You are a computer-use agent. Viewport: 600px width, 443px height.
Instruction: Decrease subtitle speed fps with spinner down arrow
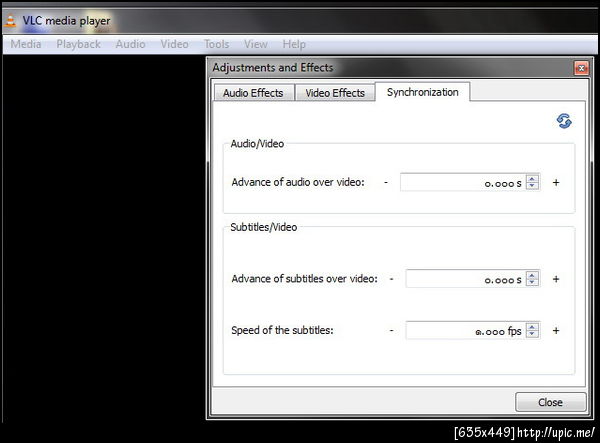[532, 334]
